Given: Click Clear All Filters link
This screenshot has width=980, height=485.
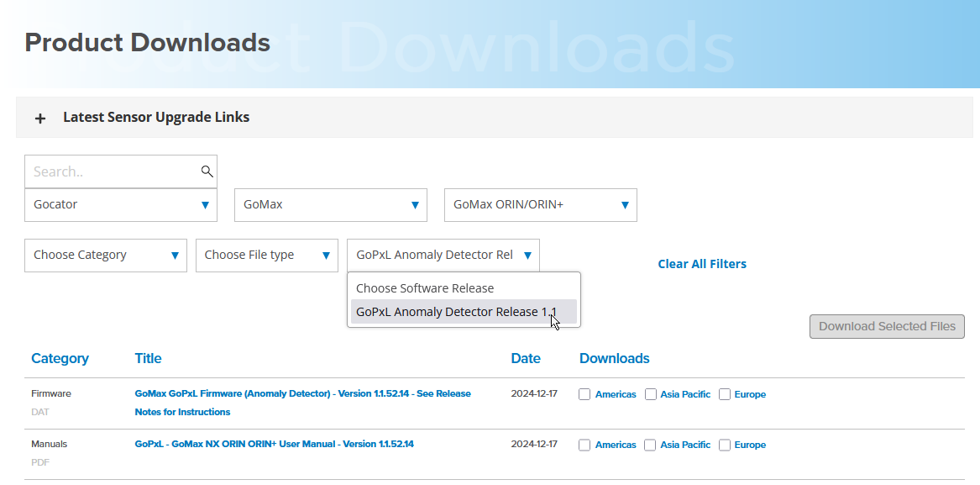Looking at the screenshot, I should tap(702, 264).
